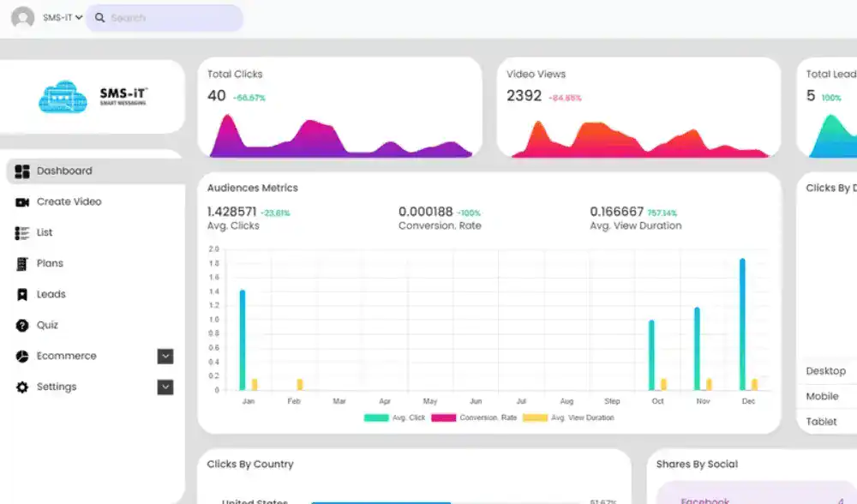Select the tall December Avg. Click bar
This screenshot has height=504, width=857.
[742, 324]
